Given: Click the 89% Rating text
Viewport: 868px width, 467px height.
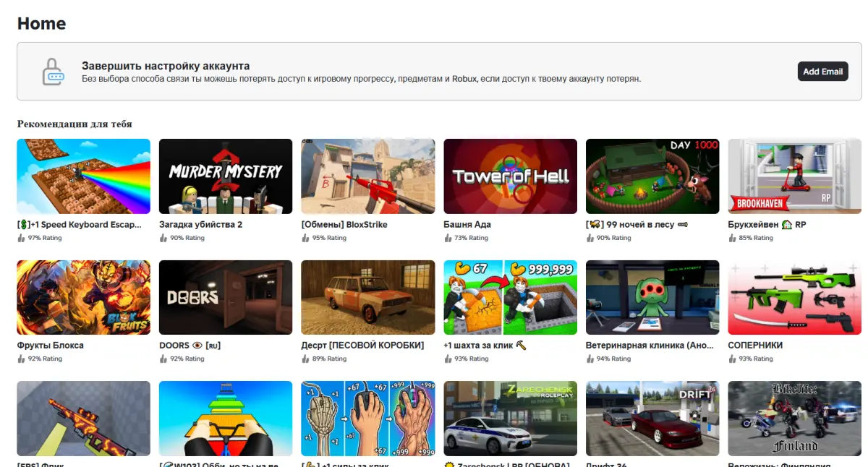Looking at the screenshot, I should [x=329, y=359].
